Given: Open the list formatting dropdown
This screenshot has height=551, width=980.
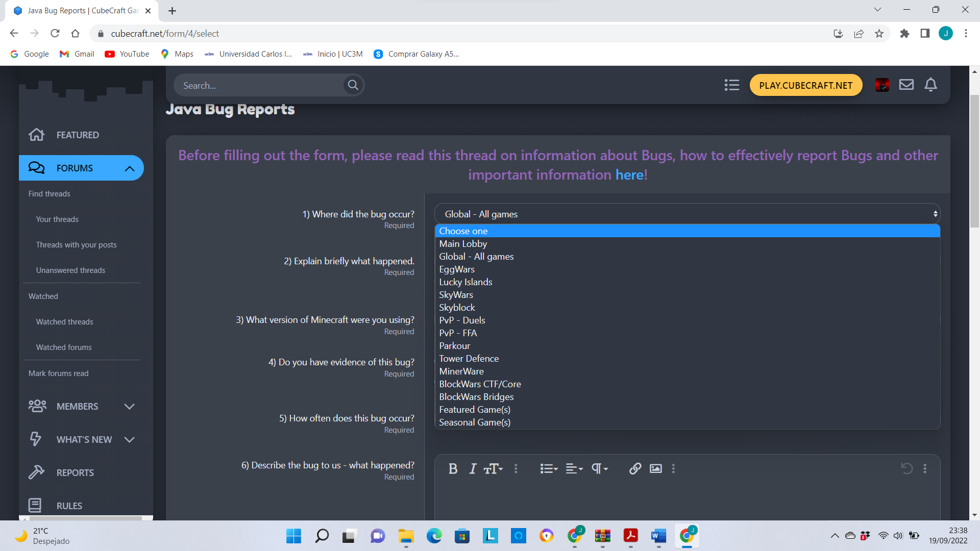Looking at the screenshot, I should (x=549, y=468).
